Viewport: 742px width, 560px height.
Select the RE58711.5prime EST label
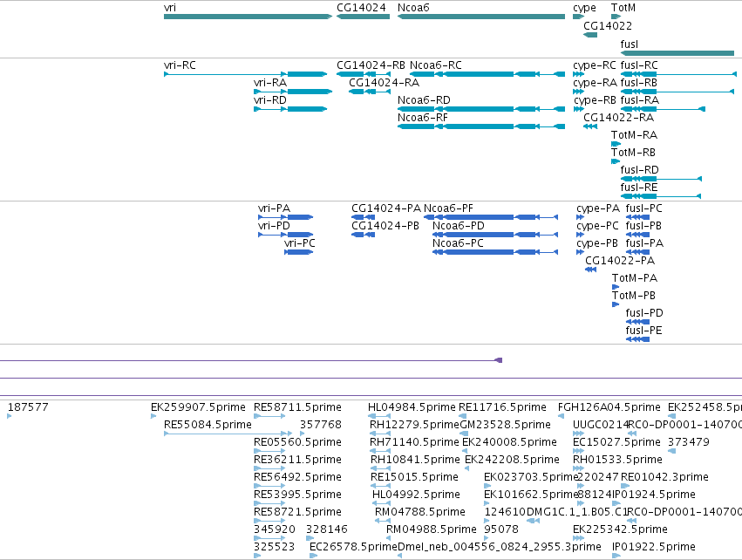click(297, 407)
